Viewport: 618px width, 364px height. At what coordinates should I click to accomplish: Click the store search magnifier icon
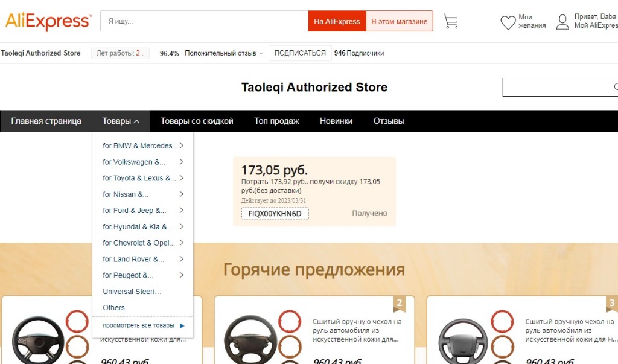tap(616, 87)
